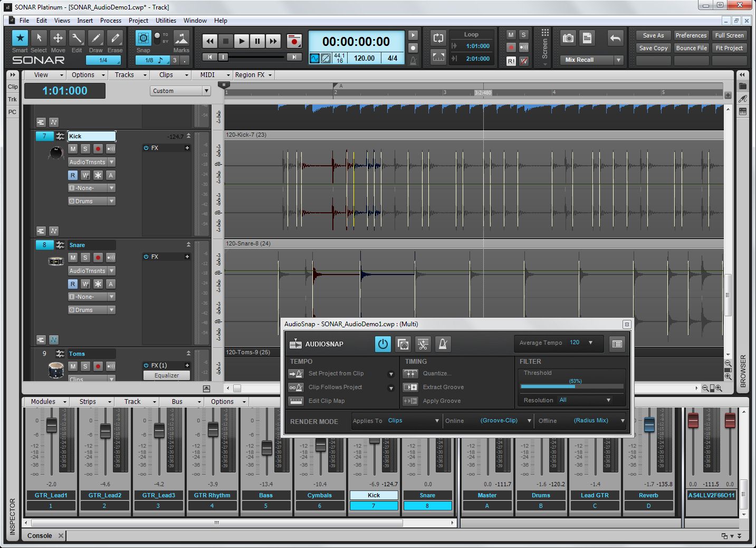Rewind the transport
Viewport: 756px width, 548px height.
tap(210, 41)
